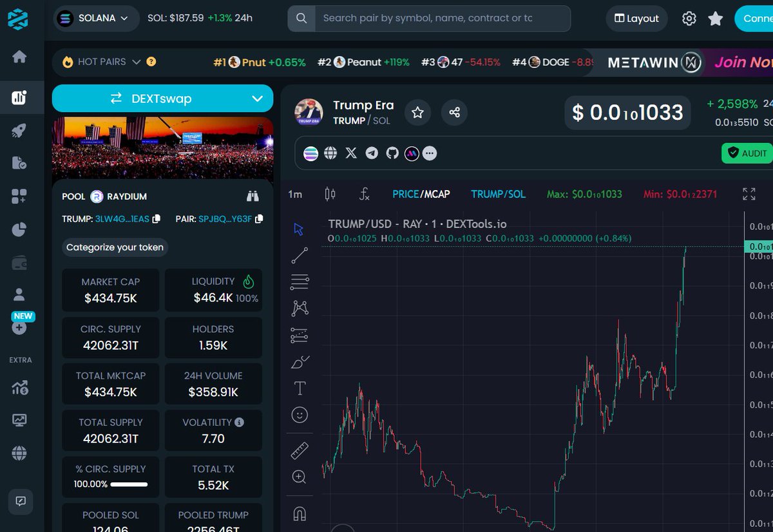Toggle favorite star for Trump Era

(x=417, y=113)
